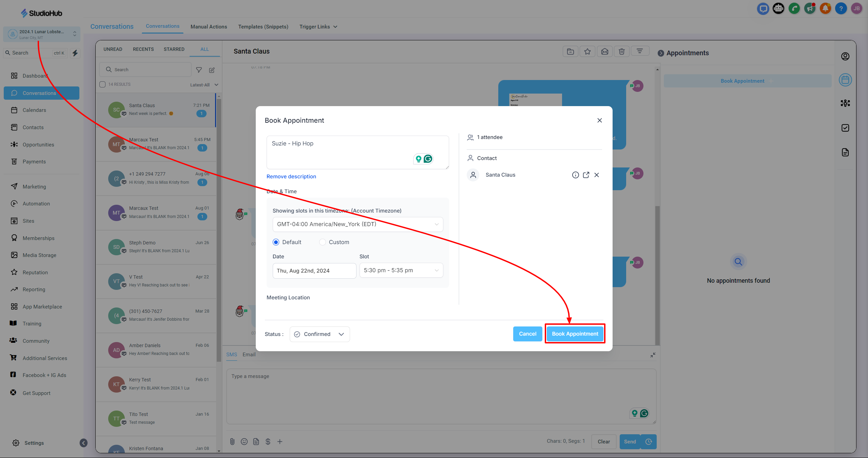Open the notifications bell icon

click(x=825, y=8)
